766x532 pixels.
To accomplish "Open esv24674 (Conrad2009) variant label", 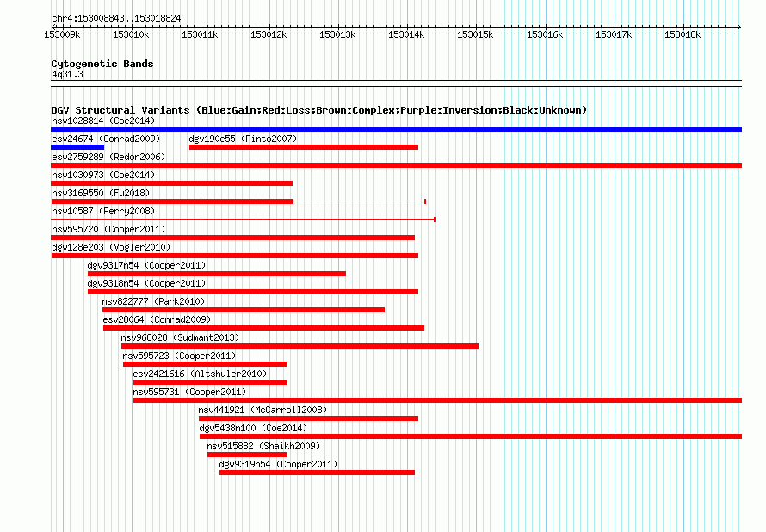I will [x=106, y=139].
